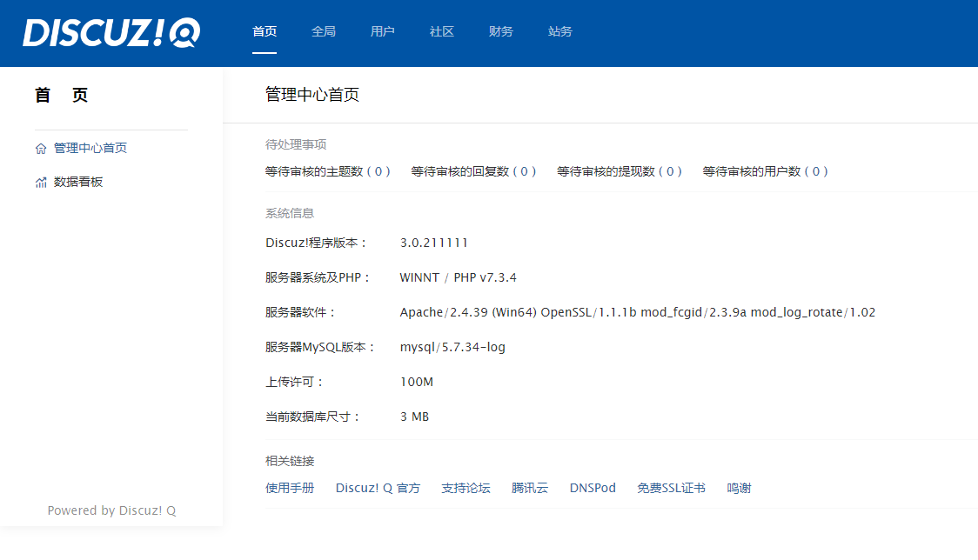Click the 3 MB database size value
Screen dimensions: 978x560
[415, 417]
